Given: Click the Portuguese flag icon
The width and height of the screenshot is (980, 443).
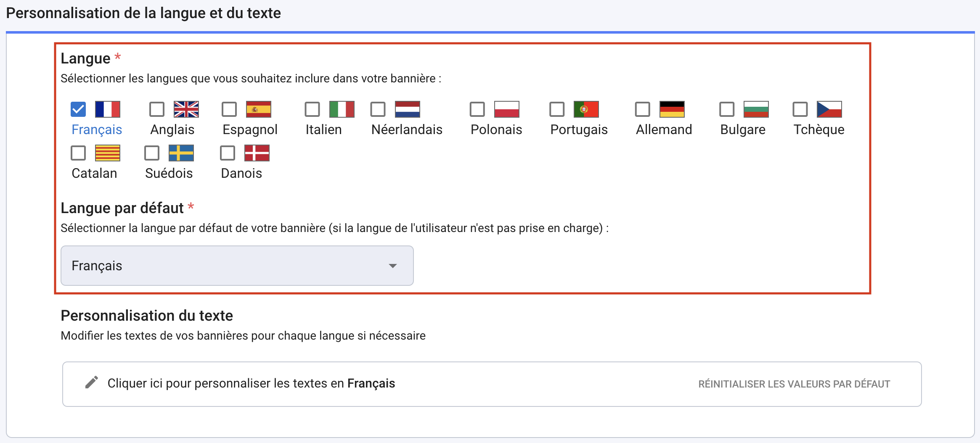Looking at the screenshot, I should tap(586, 109).
